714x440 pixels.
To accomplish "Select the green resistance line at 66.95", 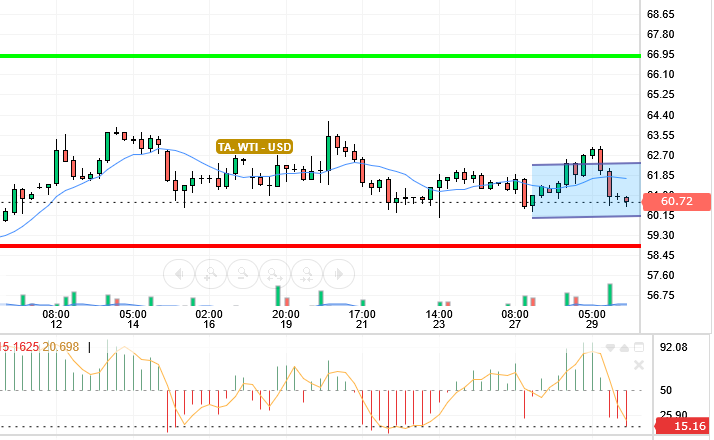I will [x=320, y=56].
